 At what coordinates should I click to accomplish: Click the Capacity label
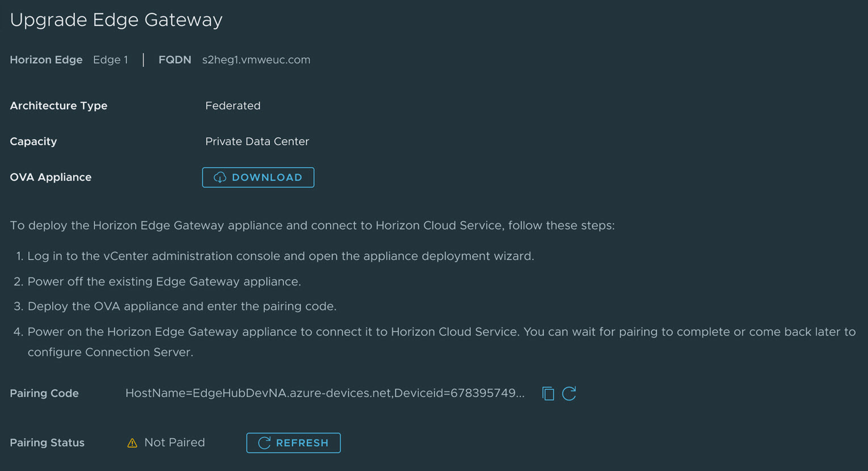pos(33,141)
